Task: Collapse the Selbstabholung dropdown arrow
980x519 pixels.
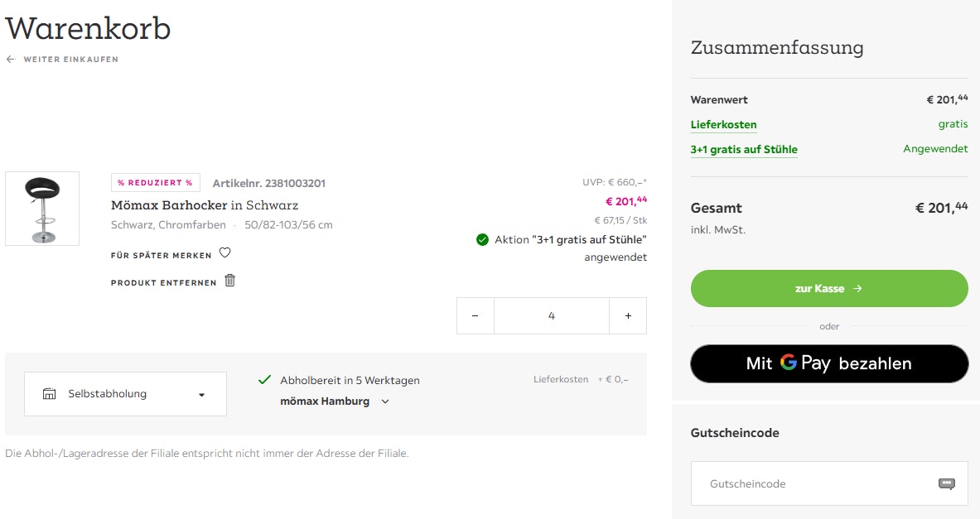Action: coord(201,394)
